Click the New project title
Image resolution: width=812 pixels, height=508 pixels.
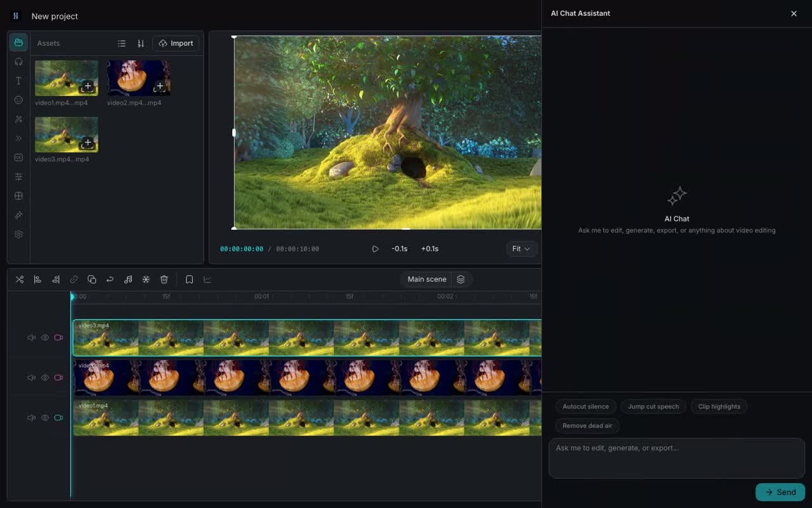[x=55, y=17]
